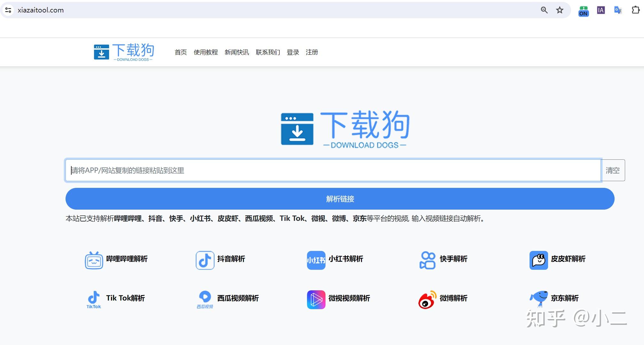Open 小红书解析 link
The height and width of the screenshot is (345, 644).
[x=346, y=259]
